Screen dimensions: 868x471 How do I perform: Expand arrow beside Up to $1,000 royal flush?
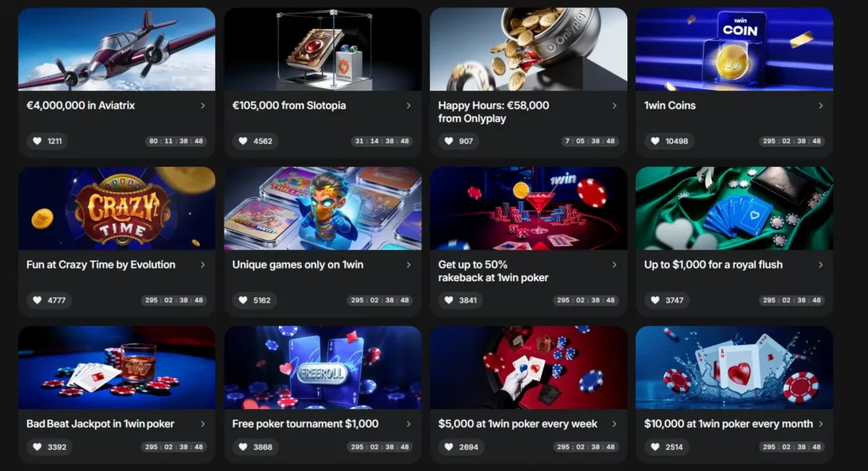pos(821,265)
